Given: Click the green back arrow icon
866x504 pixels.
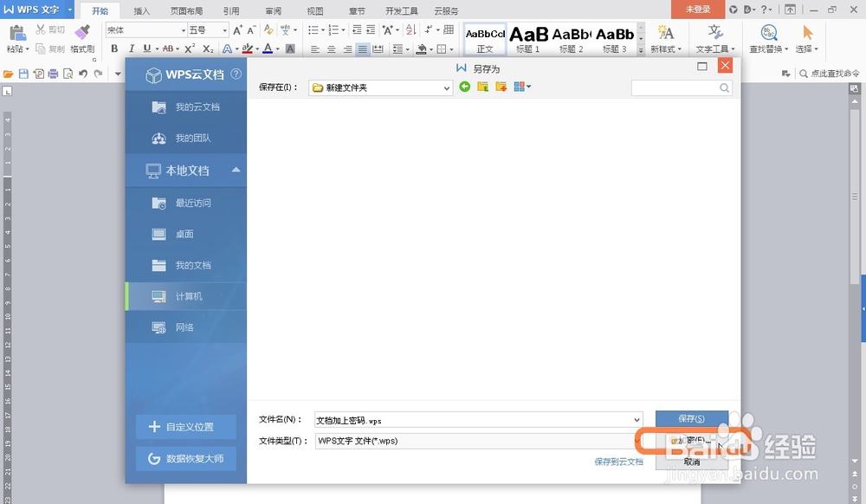Looking at the screenshot, I should coord(464,87).
